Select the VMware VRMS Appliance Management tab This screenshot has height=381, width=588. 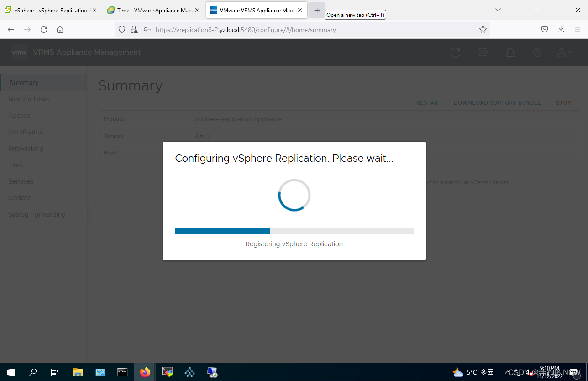(x=257, y=10)
